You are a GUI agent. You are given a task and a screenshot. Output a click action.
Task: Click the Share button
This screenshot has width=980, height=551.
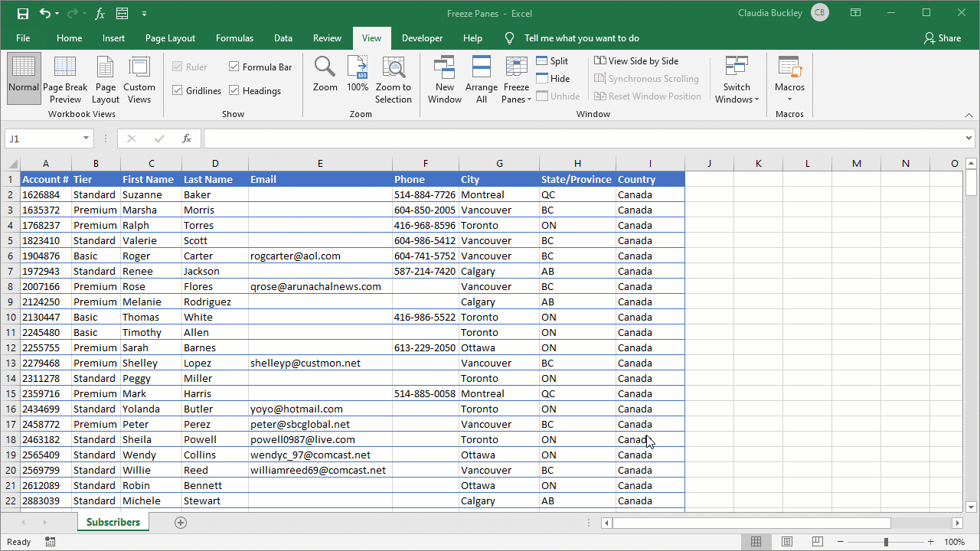942,38
